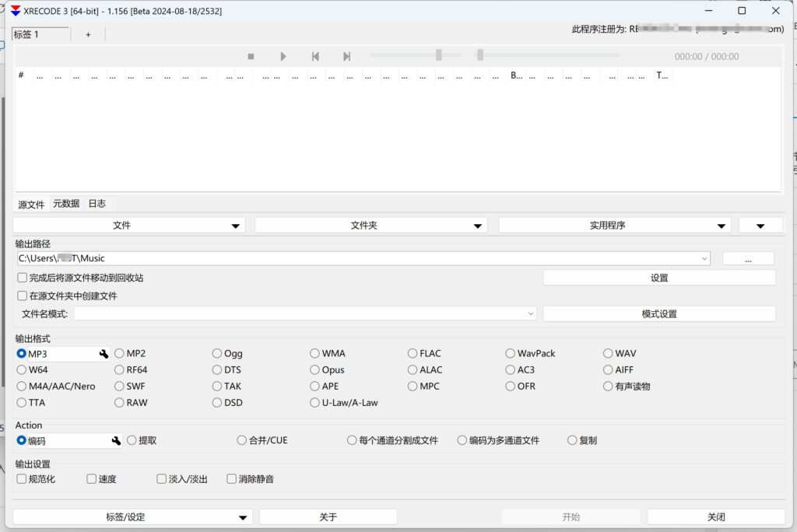Click the playback seek slider
This screenshot has height=532, width=797.
(549, 55)
